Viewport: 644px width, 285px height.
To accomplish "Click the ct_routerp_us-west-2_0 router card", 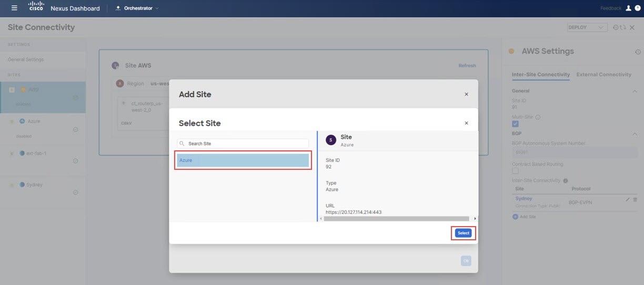I will (x=143, y=113).
